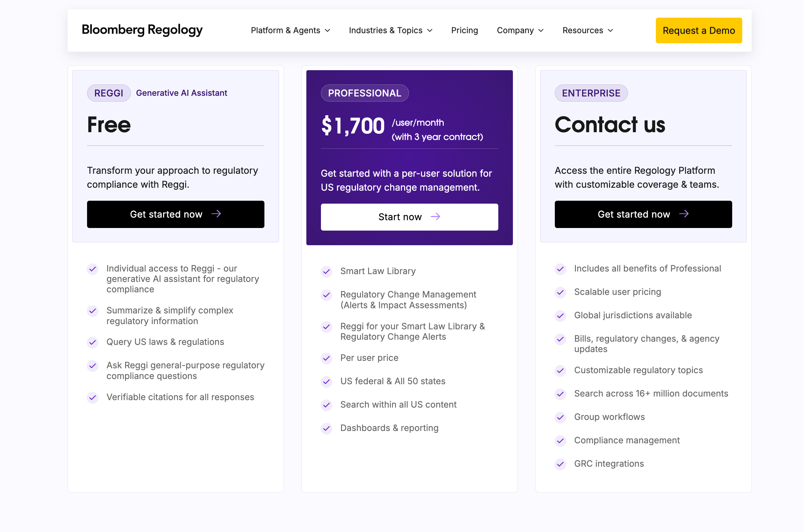Click checkmark next to Search within all US content
This screenshot has height=532, width=803.
326,405
